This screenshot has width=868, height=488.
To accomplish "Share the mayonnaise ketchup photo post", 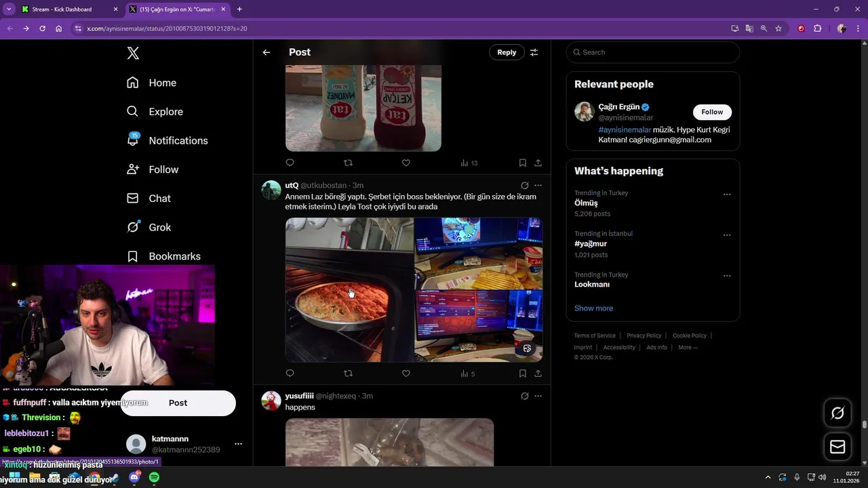I will [538, 163].
